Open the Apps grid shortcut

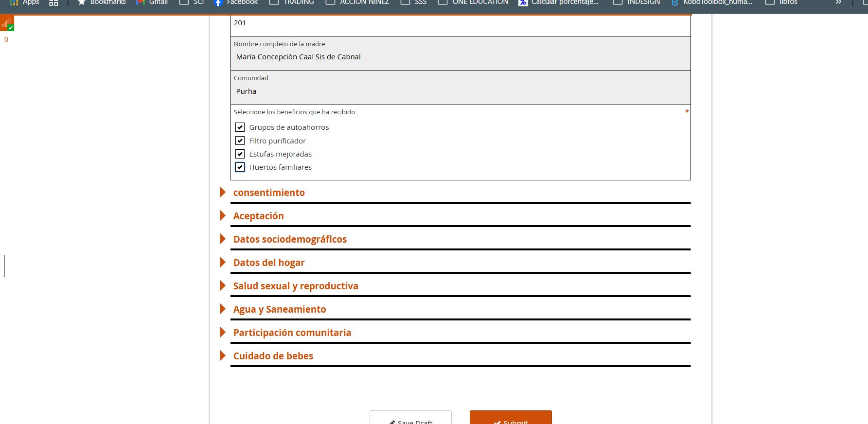pos(24,2)
